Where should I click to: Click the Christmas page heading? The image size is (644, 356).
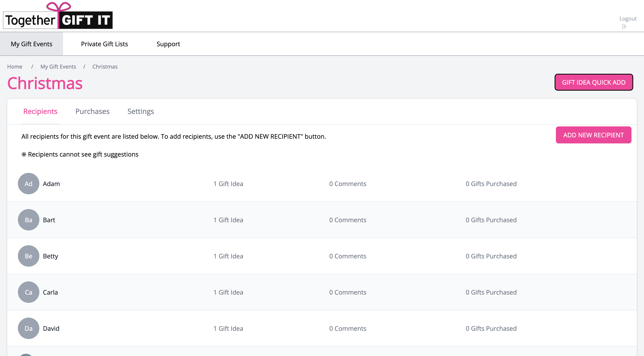pos(45,83)
